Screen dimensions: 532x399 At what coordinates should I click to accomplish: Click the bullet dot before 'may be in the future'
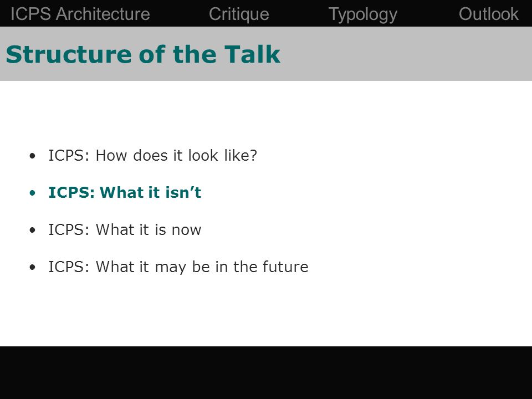[33, 267]
